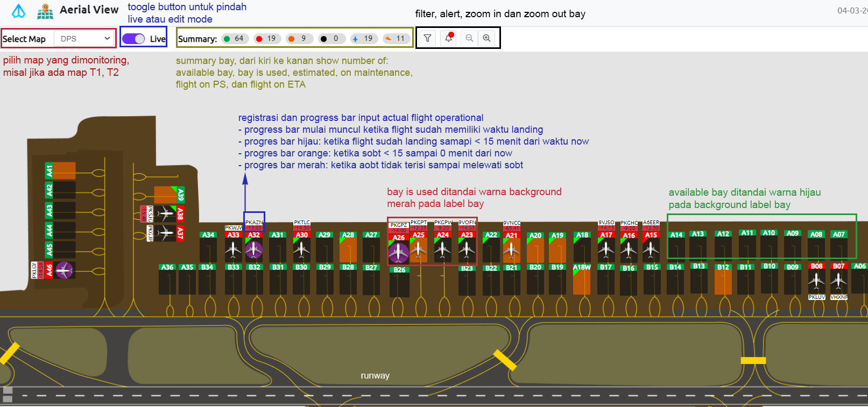Click the on-maintenance black count 0
Viewport: 868px width, 407px height.
[331, 39]
